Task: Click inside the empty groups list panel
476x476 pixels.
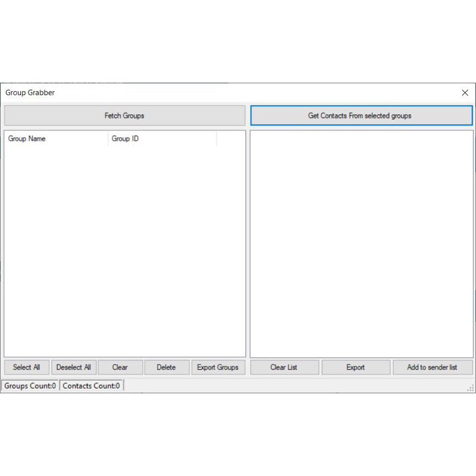Action: (x=124, y=250)
